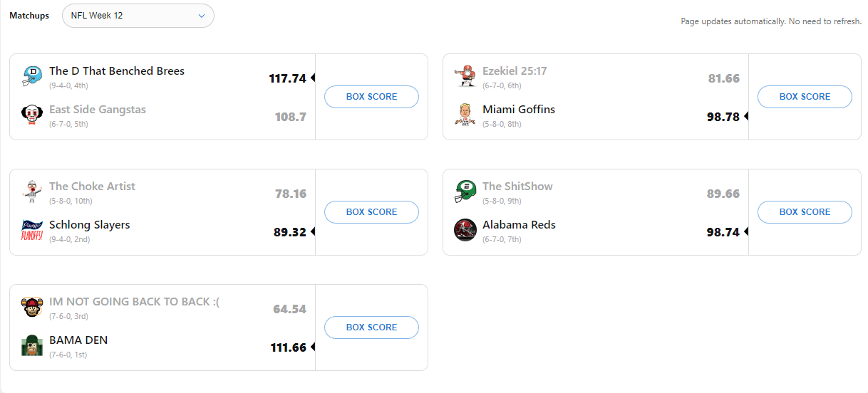
Task: Open the Schlong Slayers team name link
Action: [x=90, y=225]
